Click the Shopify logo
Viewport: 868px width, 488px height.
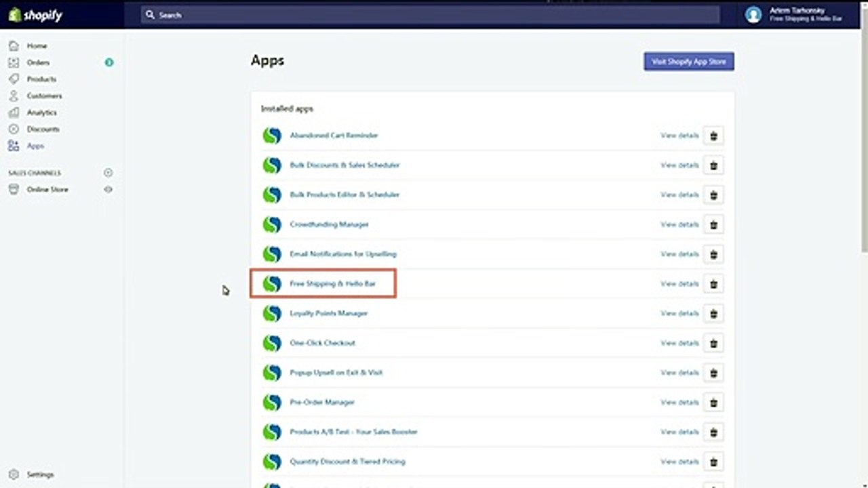point(35,14)
